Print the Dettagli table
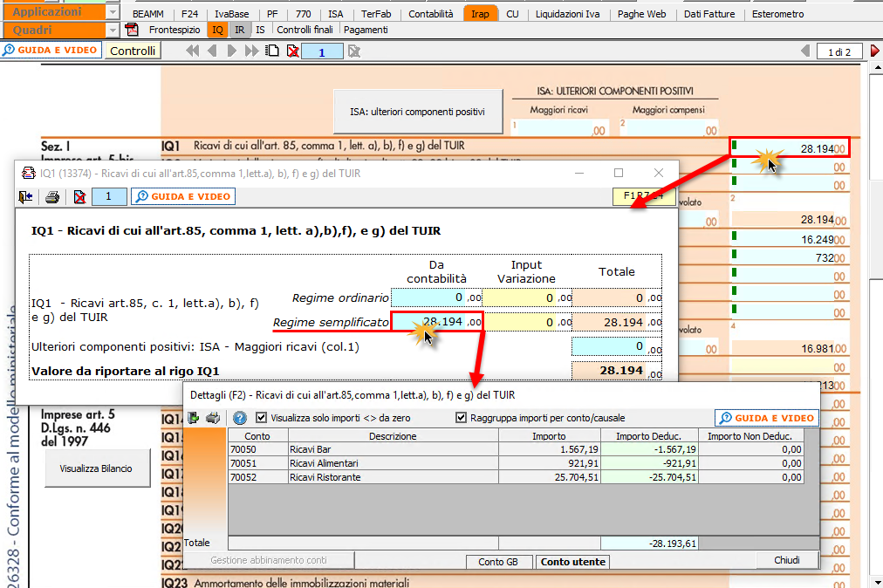Screen dimensions: 883x588 pos(213,418)
